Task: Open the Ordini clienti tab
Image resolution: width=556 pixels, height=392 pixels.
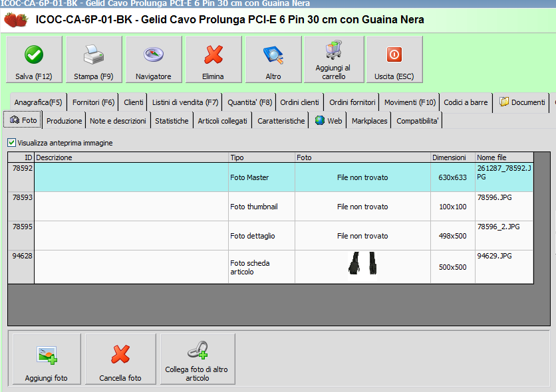Action: [300, 102]
